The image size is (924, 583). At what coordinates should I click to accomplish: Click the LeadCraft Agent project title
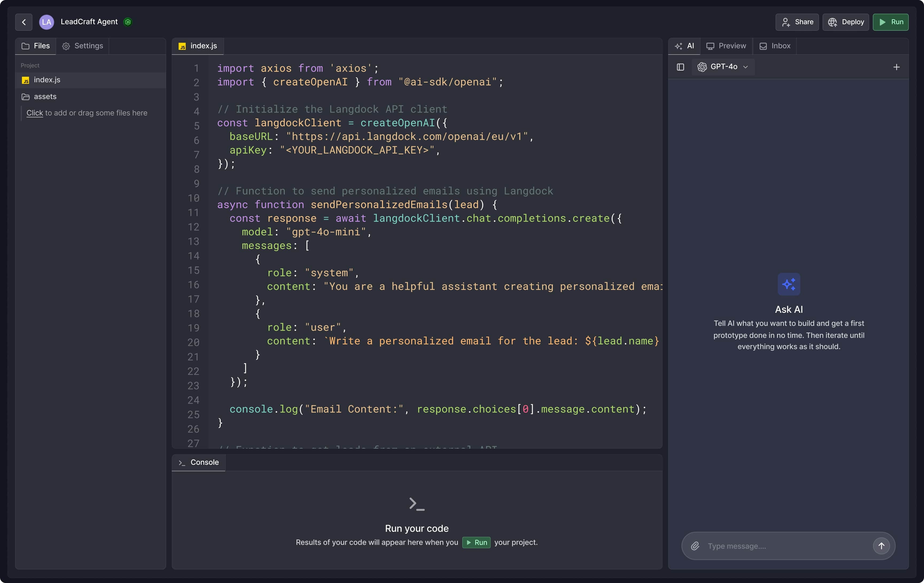point(89,22)
